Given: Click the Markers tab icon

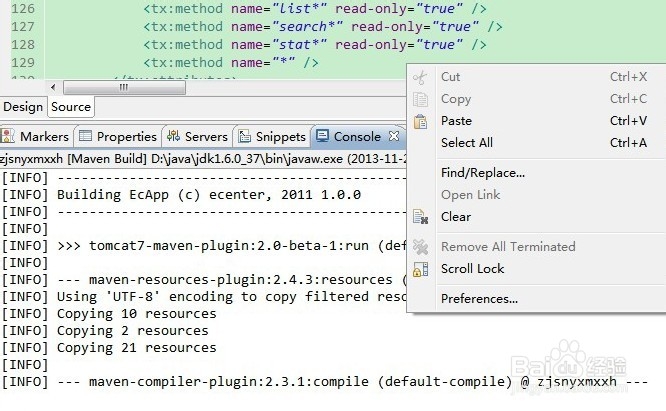Looking at the screenshot, I should pyautogui.click(x=7, y=136).
